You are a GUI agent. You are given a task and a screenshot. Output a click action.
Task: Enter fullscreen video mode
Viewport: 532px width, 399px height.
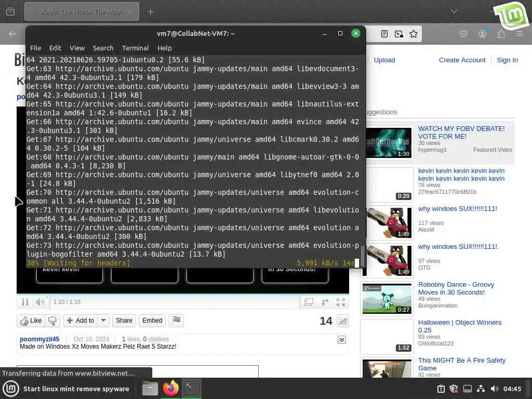pyautogui.click(x=341, y=302)
